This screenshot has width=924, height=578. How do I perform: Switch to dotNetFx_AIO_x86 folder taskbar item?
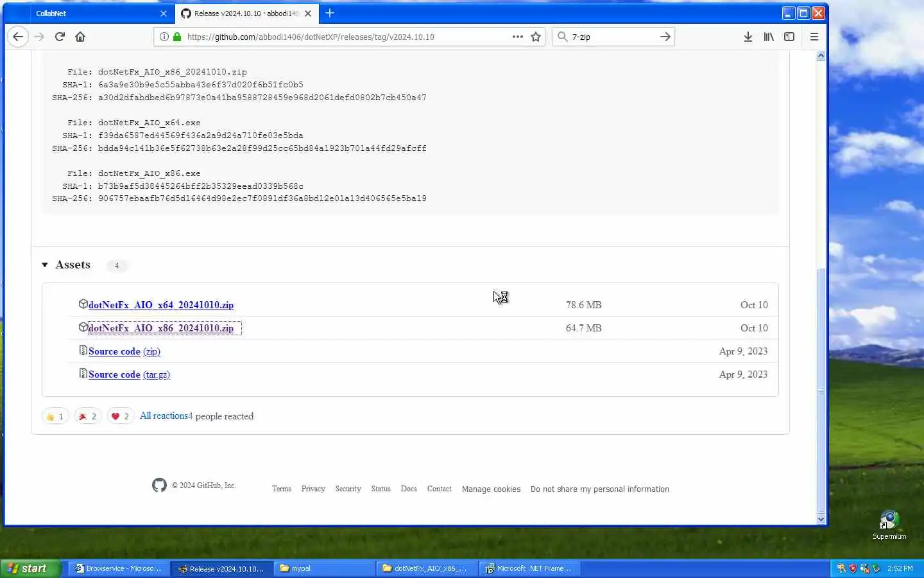[x=427, y=568]
